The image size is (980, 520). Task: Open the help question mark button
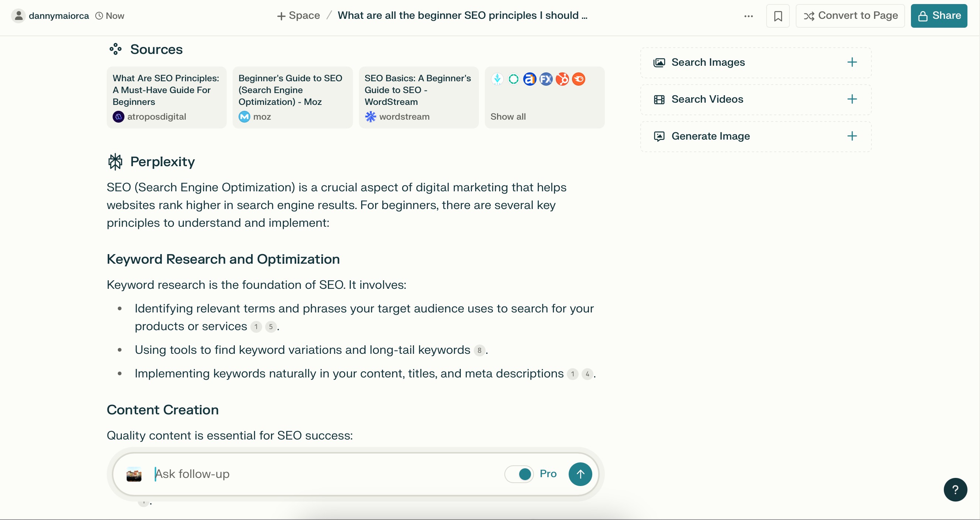955,490
